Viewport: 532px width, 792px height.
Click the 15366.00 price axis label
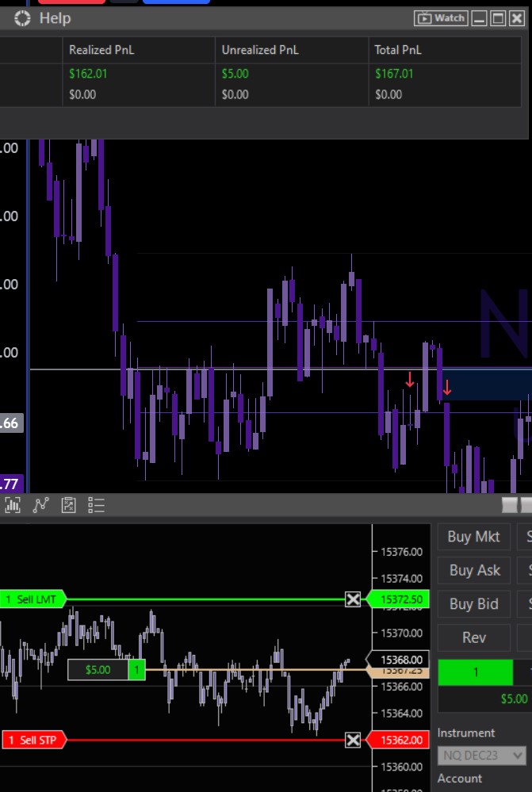point(402,687)
